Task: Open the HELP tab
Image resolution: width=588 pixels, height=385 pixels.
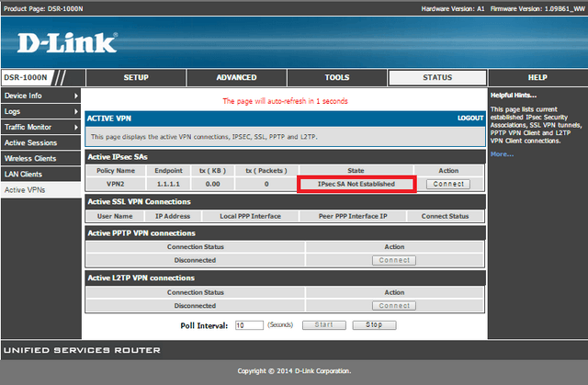Action: 537,77
